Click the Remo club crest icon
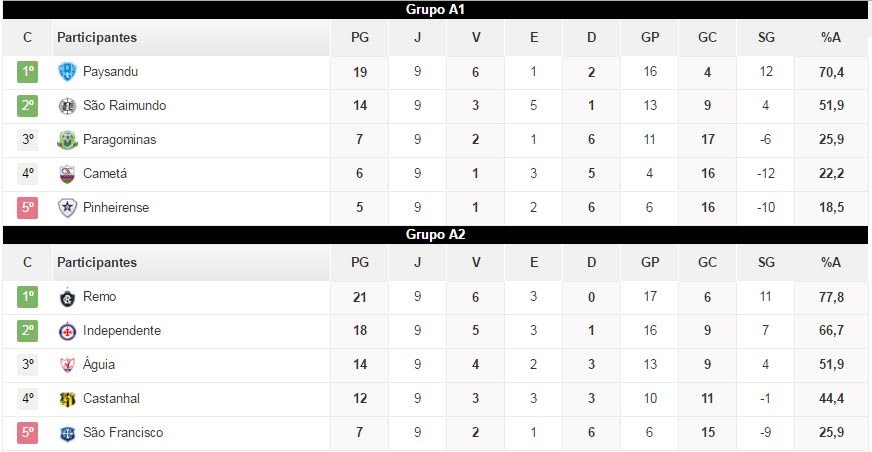Image resolution: width=872 pixels, height=452 pixels. click(67, 297)
